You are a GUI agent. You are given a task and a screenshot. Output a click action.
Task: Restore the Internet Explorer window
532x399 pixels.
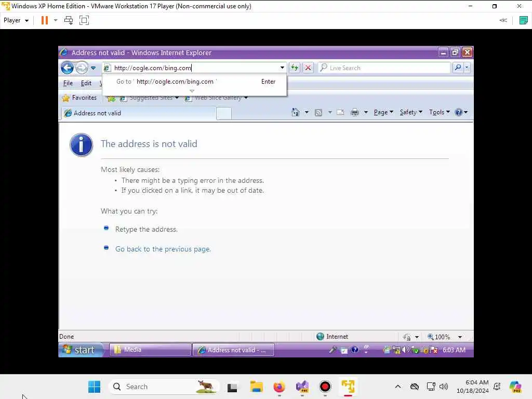tap(455, 52)
